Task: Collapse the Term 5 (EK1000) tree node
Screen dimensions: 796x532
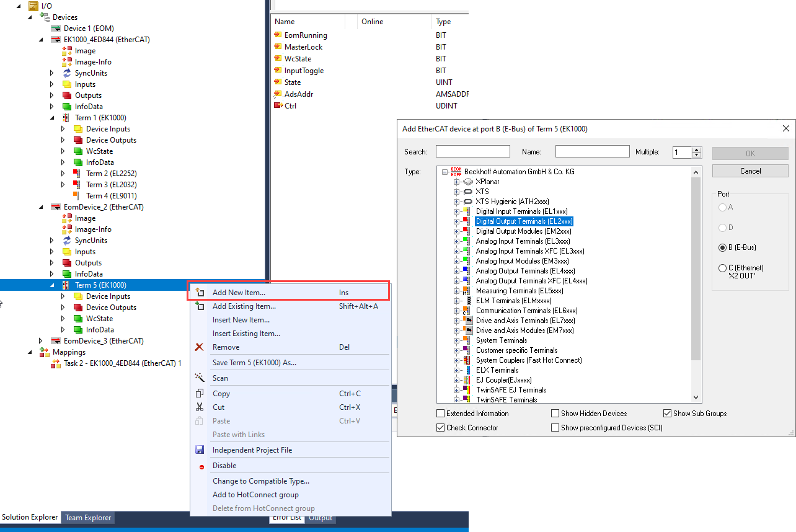Action: click(x=52, y=285)
